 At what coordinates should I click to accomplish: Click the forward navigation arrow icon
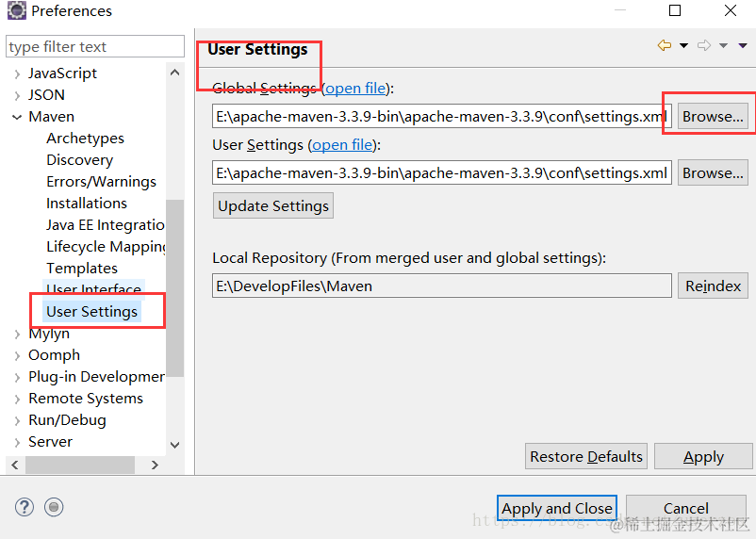pos(704,45)
